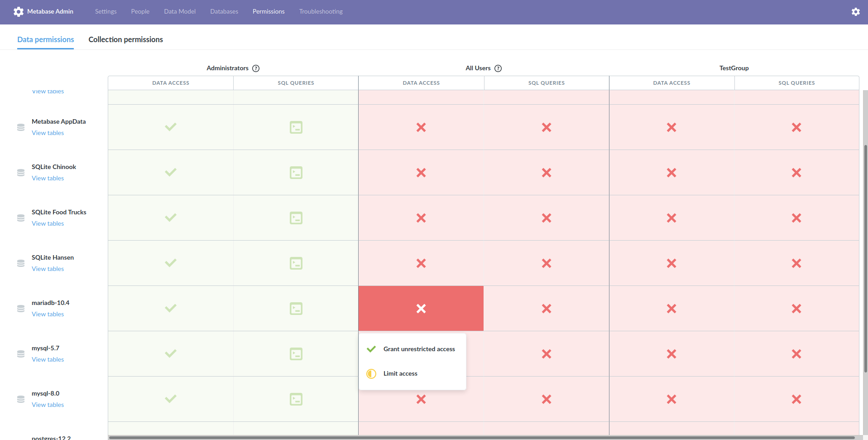Select Grant unrestricted access option
Image resolution: width=868 pixels, height=440 pixels.
(412, 349)
